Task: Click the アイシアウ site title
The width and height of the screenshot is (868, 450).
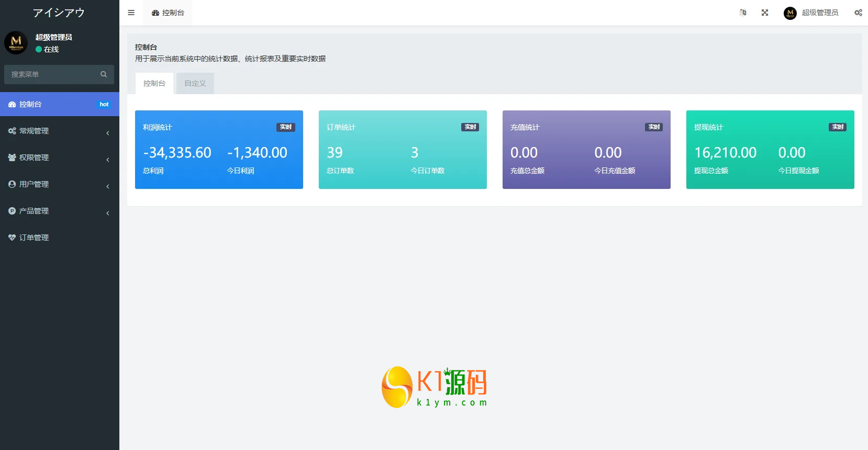Action: pos(59,13)
